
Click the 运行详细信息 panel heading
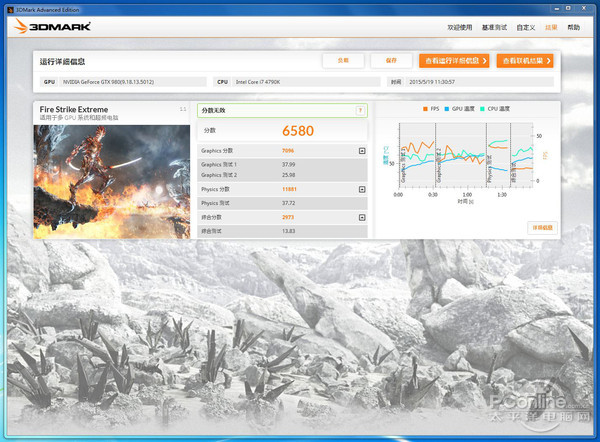[62, 62]
